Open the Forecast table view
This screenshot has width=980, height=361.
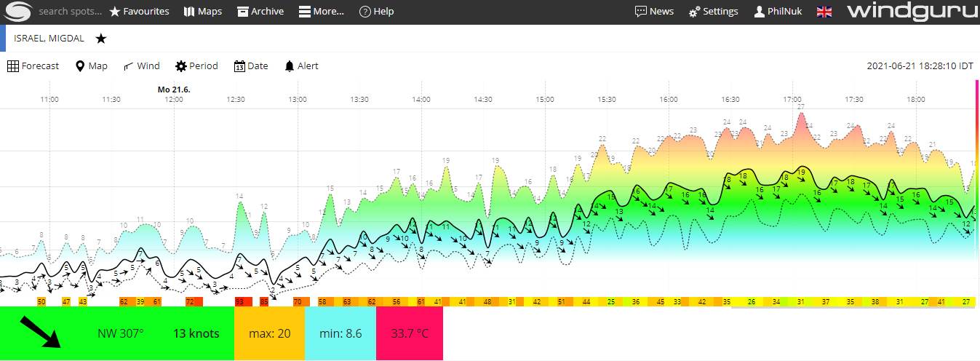[33, 66]
